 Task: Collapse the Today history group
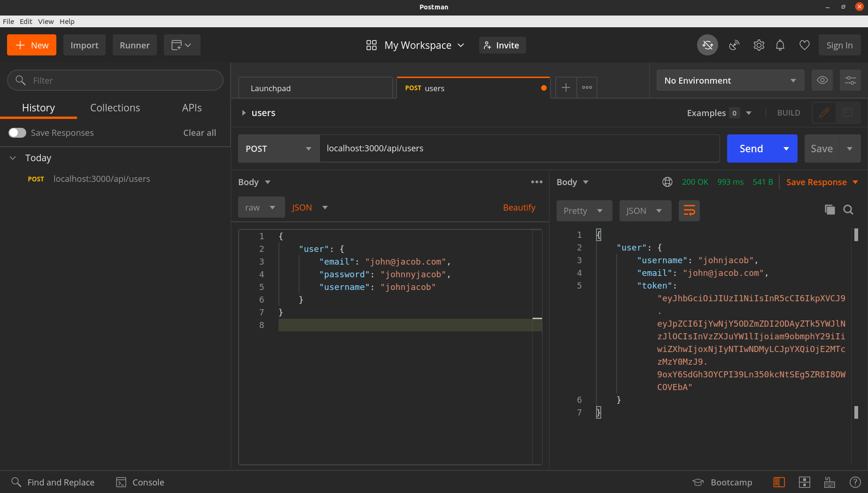pos(13,158)
